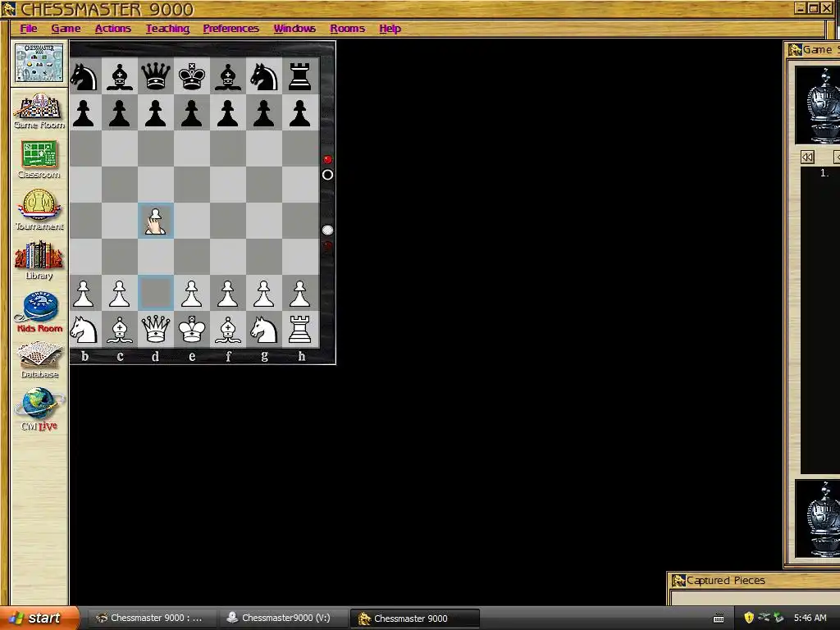Screen dimensions: 840x630
Task: Select the white knight on b1
Action: coord(84,329)
